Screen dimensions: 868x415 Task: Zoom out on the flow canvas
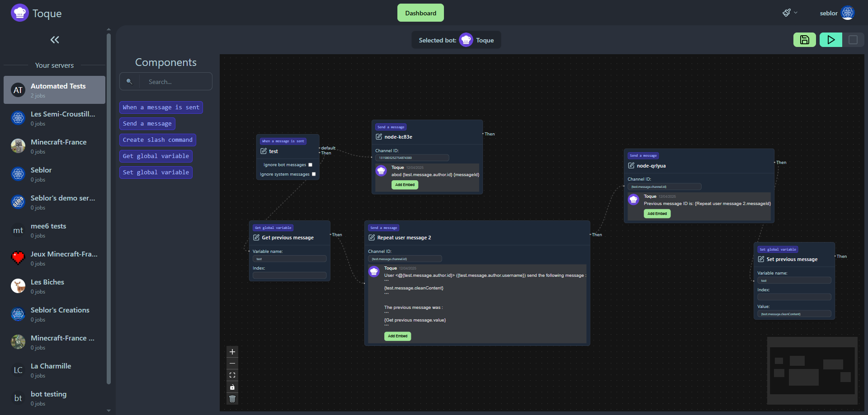pos(232,364)
